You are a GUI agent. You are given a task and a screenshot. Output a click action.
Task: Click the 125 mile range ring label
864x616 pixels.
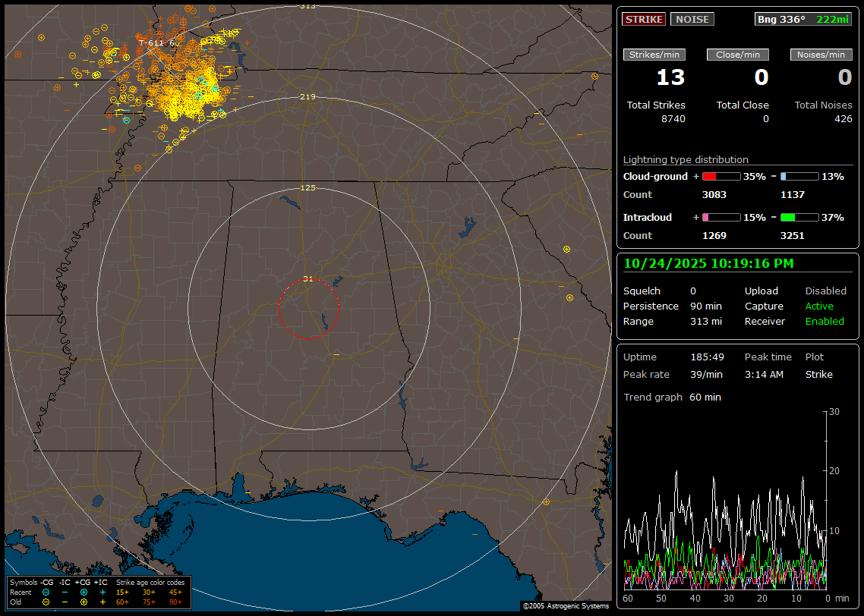[x=307, y=187]
